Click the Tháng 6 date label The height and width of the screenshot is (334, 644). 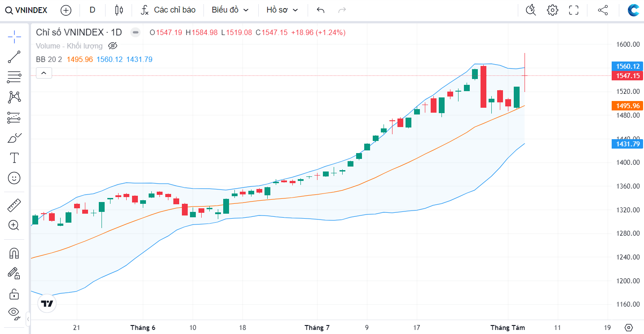143,328
